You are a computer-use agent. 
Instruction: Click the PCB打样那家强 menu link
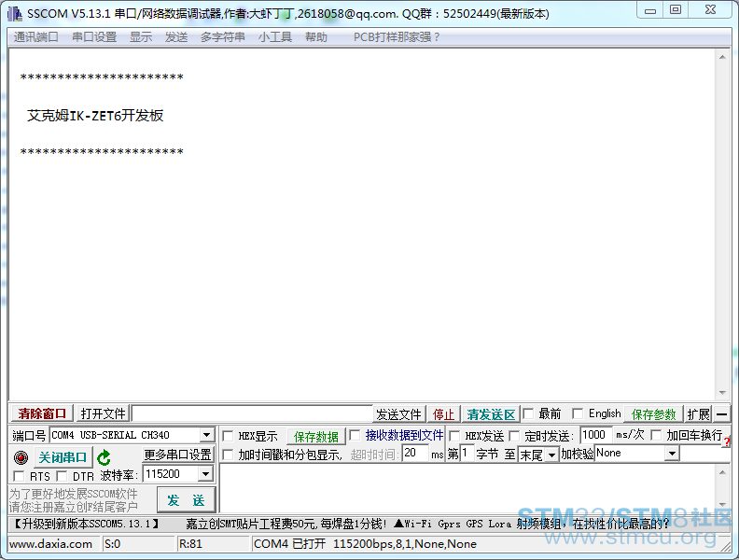[397, 37]
